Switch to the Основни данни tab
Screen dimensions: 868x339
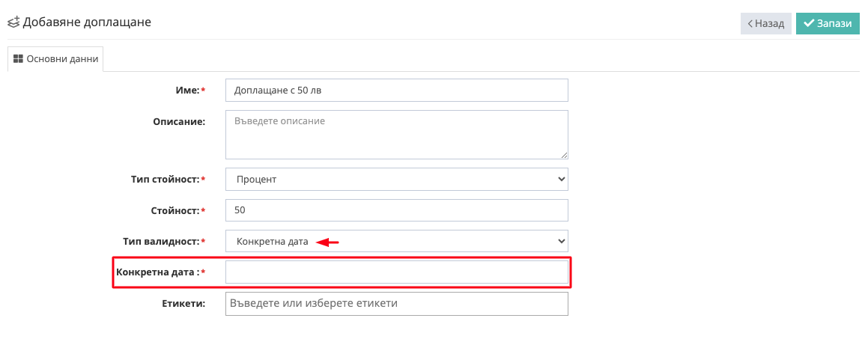(x=55, y=59)
